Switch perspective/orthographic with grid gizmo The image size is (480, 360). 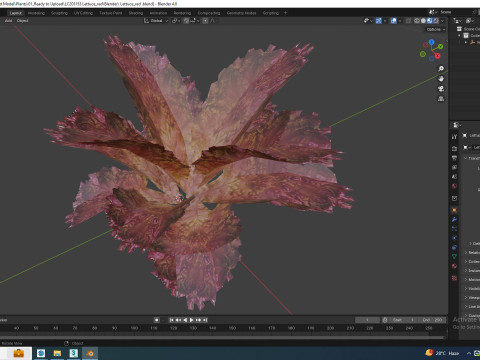click(x=441, y=99)
